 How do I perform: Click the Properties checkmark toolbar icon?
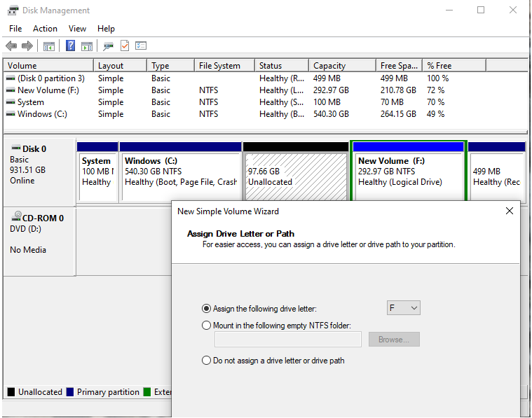point(125,46)
